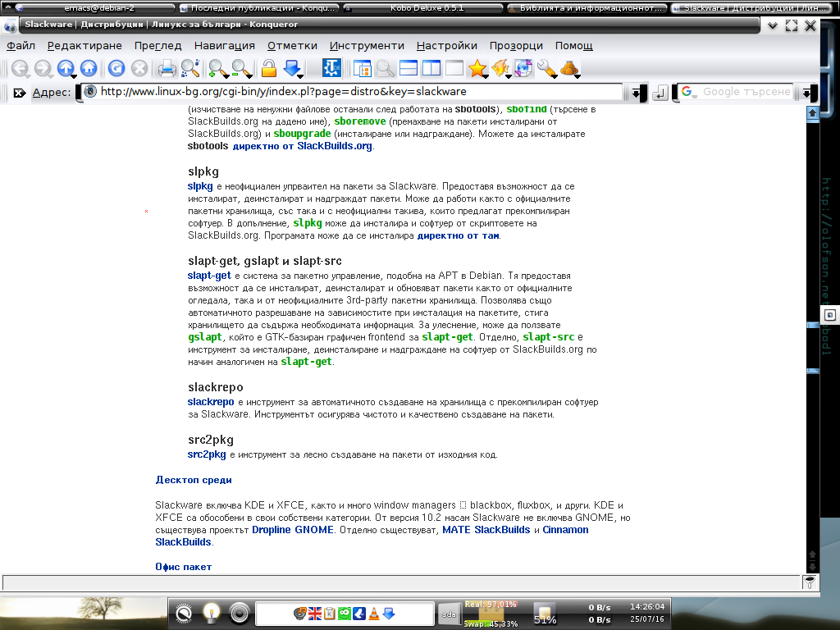The height and width of the screenshot is (630, 840).
Task: Click the orange goldfish translate icon
Action: pyautogui.click(x=500, y=69)
